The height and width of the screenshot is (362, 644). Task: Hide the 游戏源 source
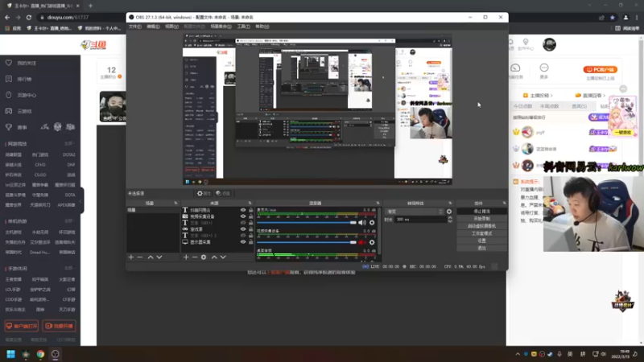[x=243, y=229]
